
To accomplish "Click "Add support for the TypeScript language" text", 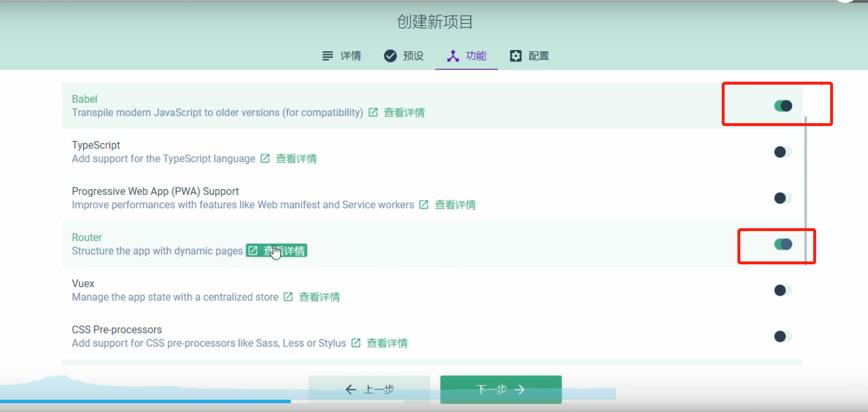I will click(164, 159).
